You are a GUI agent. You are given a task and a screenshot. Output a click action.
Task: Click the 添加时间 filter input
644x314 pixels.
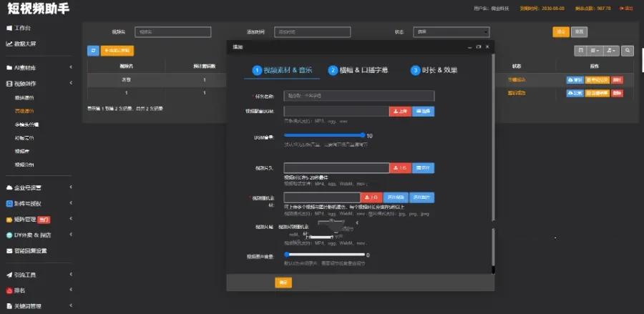pyautogui.click(x=312, y=32)
